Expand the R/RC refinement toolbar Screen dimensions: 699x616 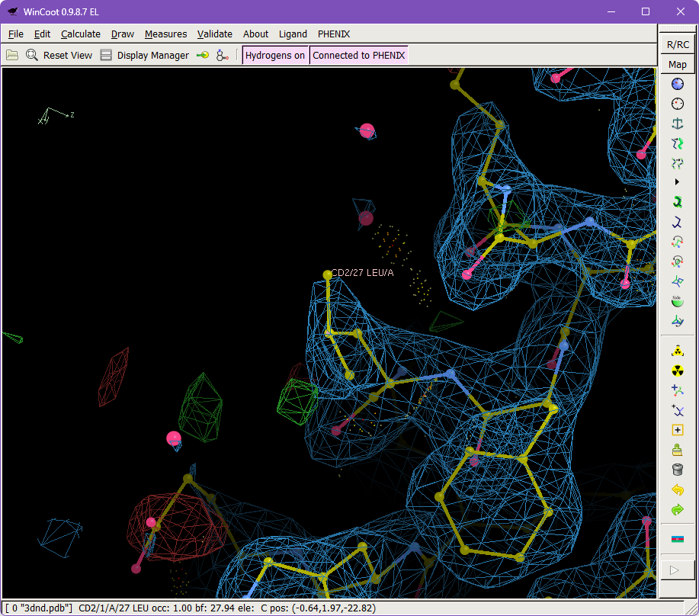(x=677, y=44)
